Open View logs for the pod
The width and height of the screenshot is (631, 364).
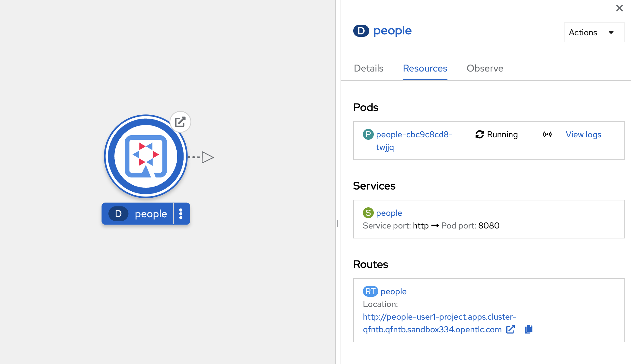point(583,134)
